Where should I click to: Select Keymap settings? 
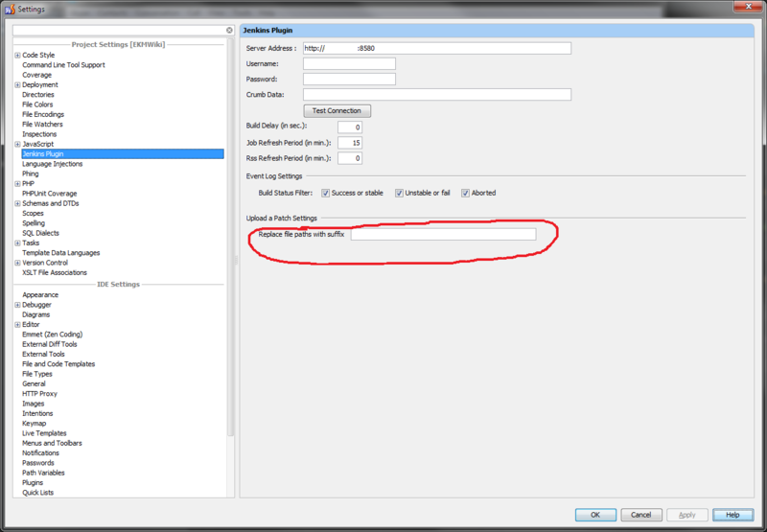tap(35, 424)
